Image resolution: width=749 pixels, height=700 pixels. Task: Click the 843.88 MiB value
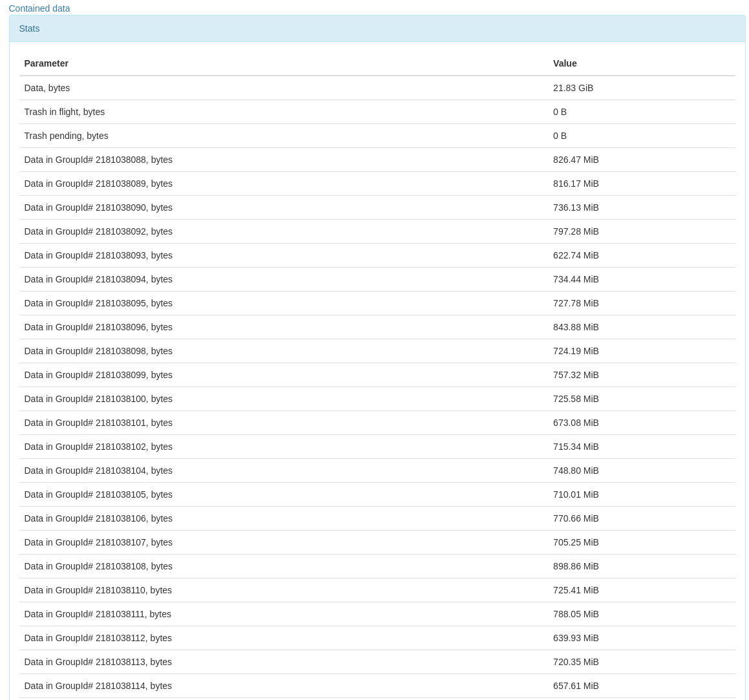pyautogui.click(x=576, y=327)
